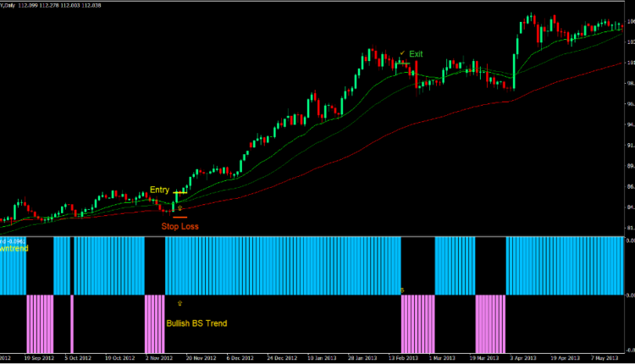Select the Stop Loss text label
The height and width of the screenshot is (364, 635).
pyautogui.click(x=180, y=227)
